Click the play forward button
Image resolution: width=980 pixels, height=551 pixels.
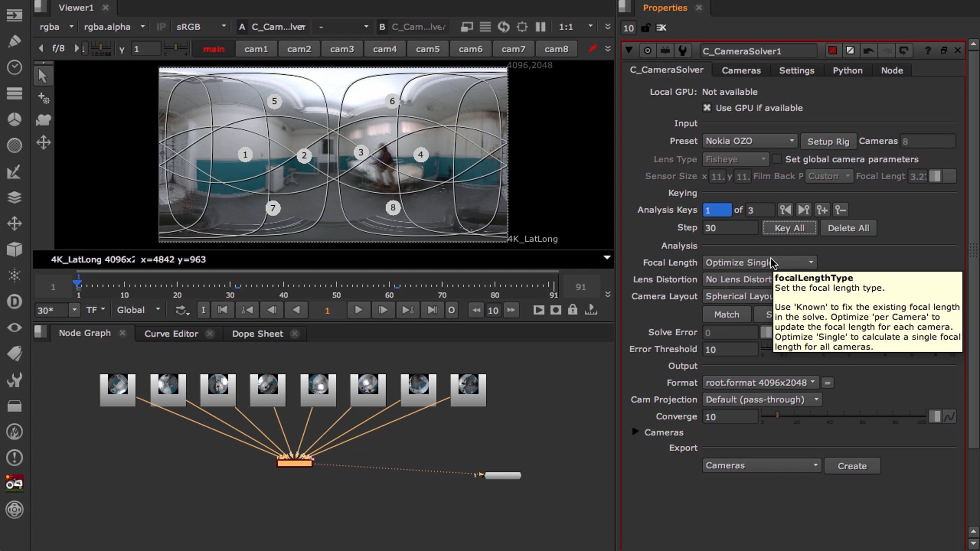pos(358,310)
